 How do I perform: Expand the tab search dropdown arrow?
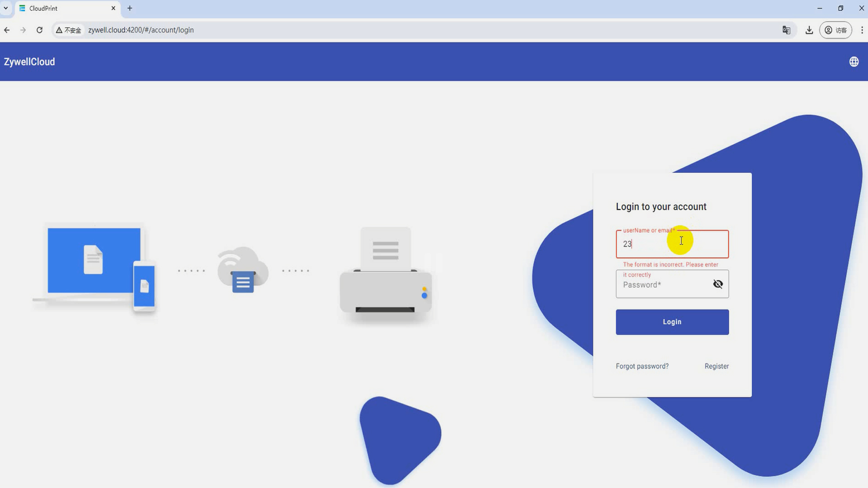(6, 8)
